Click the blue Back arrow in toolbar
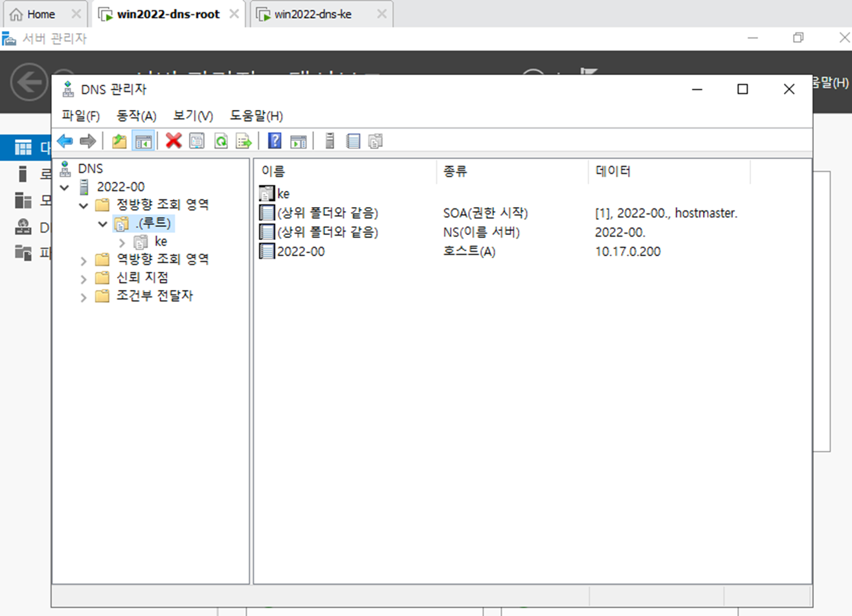The height and width of the screenshot is (616, 852). point(65,140)
